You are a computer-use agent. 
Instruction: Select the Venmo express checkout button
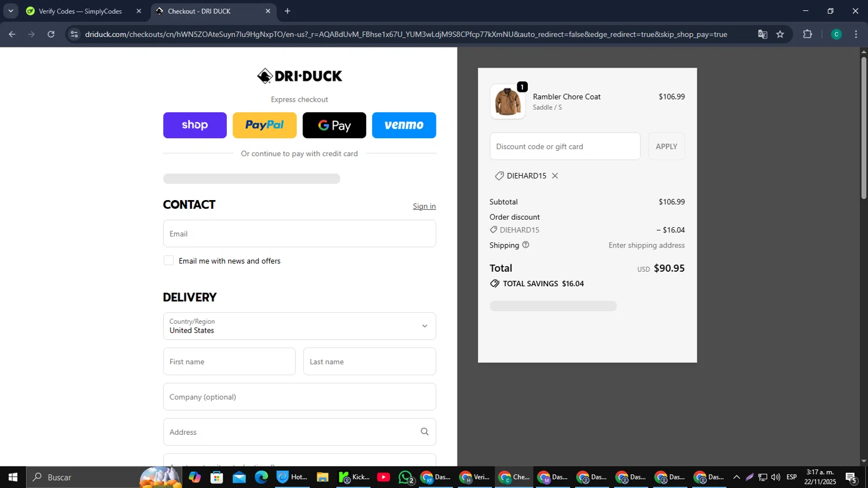coord(404,125)
